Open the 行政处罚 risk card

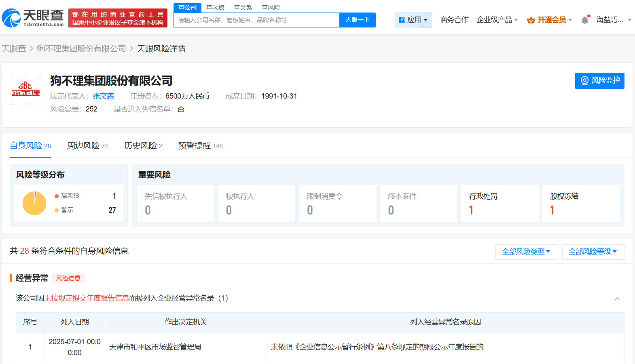coord(500,204)
